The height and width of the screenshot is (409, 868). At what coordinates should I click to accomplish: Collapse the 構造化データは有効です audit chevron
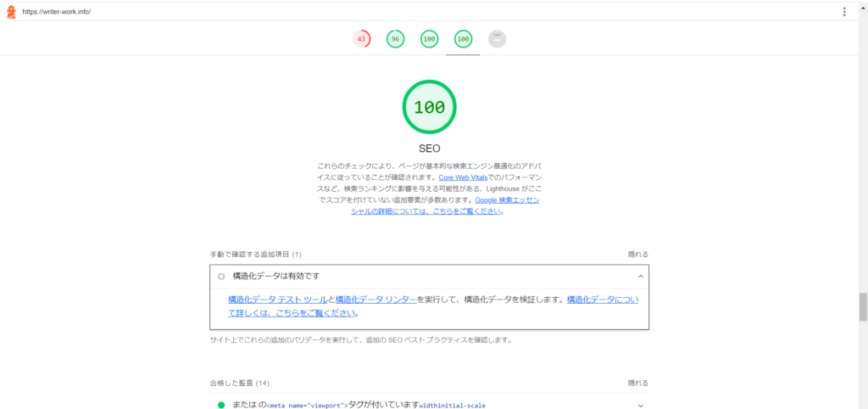click(x=640, y=277)
